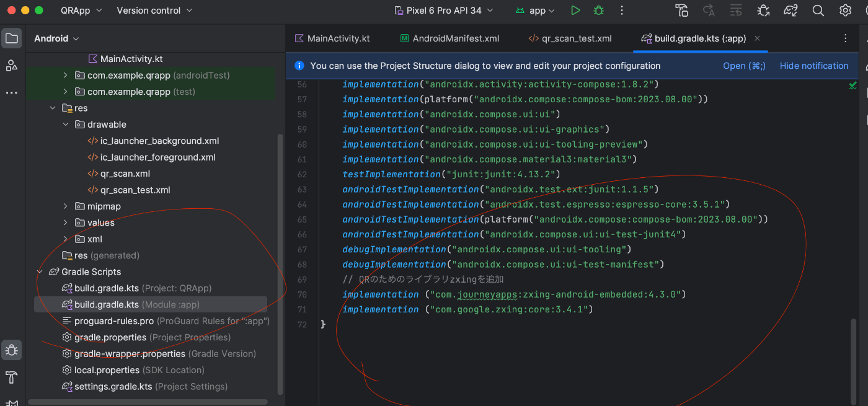Click the junit:junit:4.13.2 testImplementation line
This screenshot has width=868, height=406.
point(451,174)
